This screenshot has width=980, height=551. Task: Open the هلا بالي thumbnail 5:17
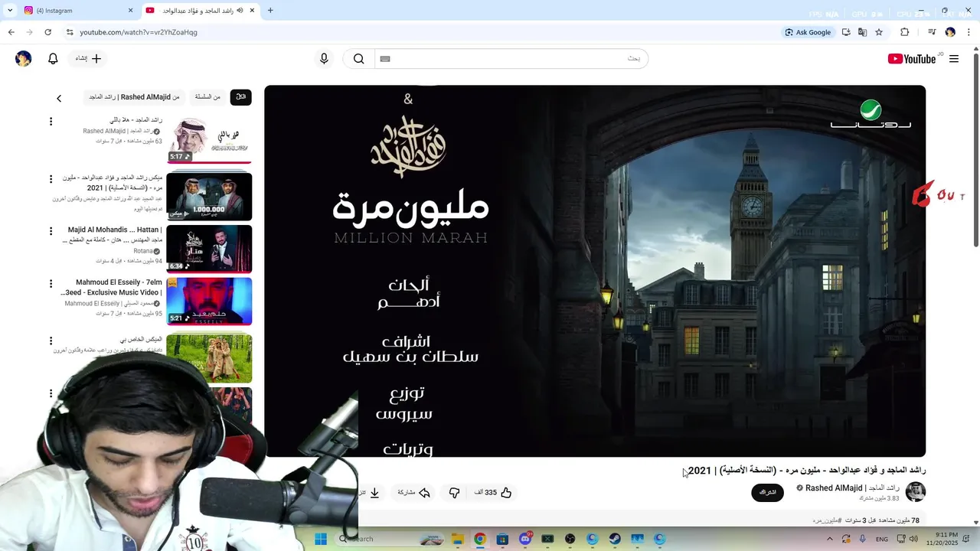coord(209,139)
